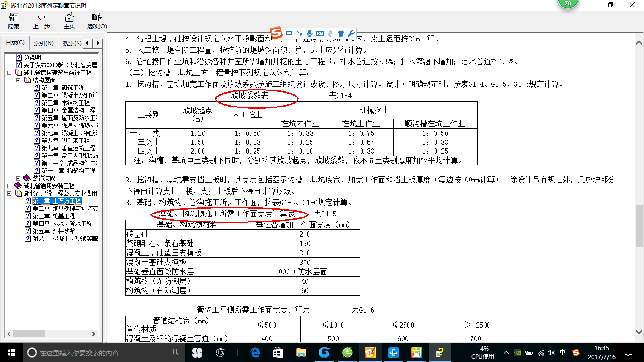Go back with the 上一步 button
Image resolution: width=644 pixels, height=362 pixels.
tap(41, 21)
